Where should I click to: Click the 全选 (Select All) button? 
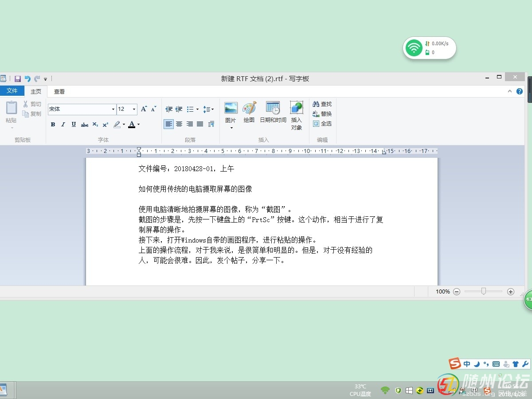coord(322,124)
